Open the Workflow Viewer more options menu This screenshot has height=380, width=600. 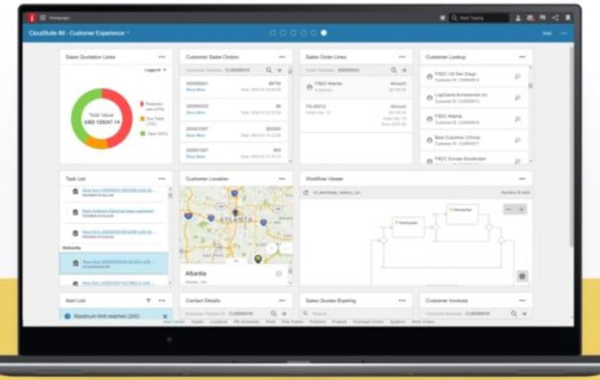pos(522,179)
